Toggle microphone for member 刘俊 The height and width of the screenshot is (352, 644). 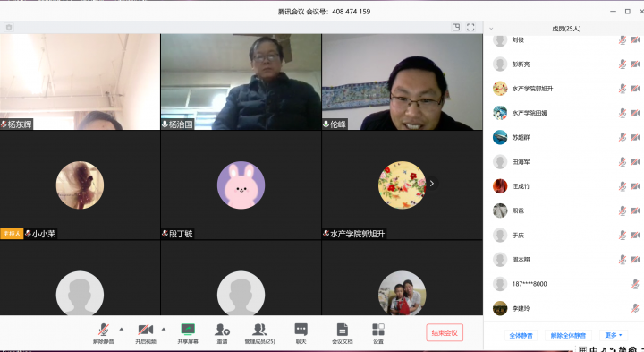pos(623,40)
